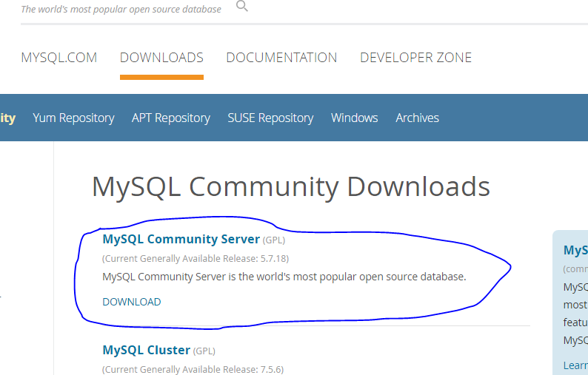Click DOWNLOAD under MySQL Community Server
The image size is (588, 375).
tap(132, 302)
